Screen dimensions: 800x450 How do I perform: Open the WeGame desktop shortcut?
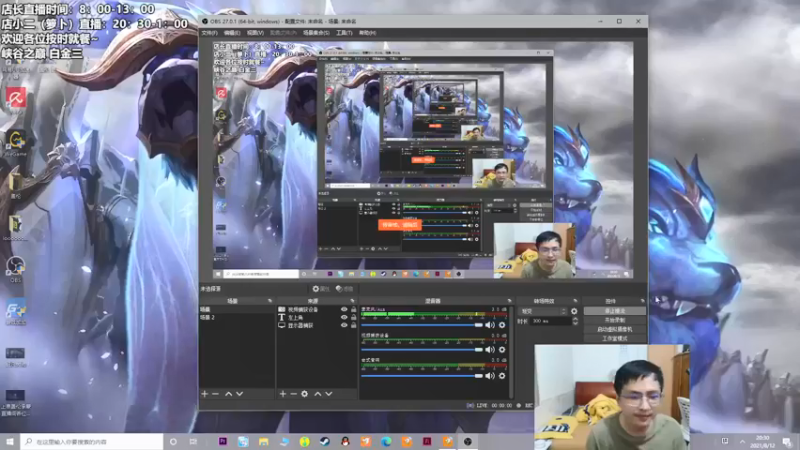pyautogui.click(x=16, y=143)
